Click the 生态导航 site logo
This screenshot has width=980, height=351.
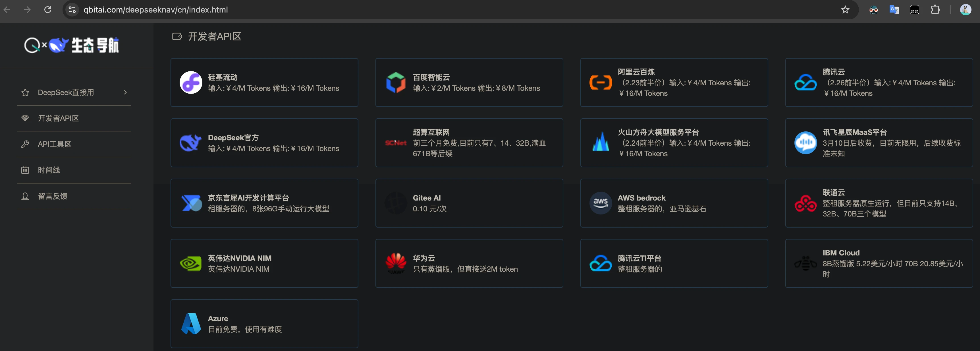(x=72, y=45)
